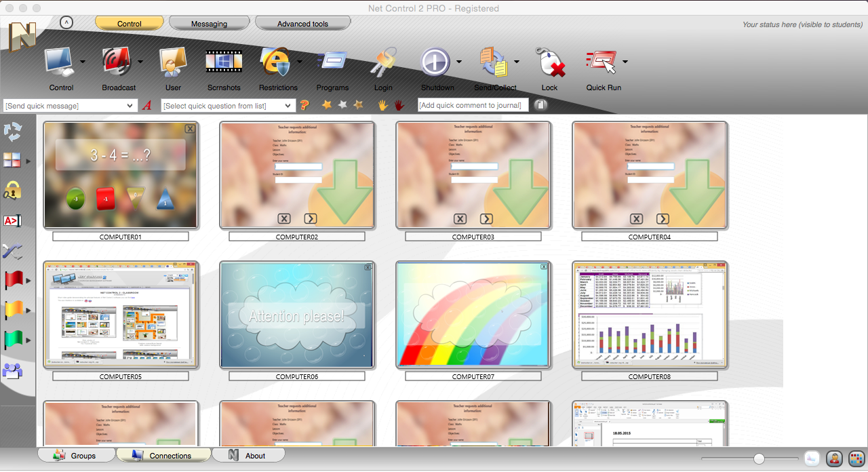Expand the arrow beside the green flag
Image resolution: width=868 pixels, height=472 pixels.
coord(28,340)
